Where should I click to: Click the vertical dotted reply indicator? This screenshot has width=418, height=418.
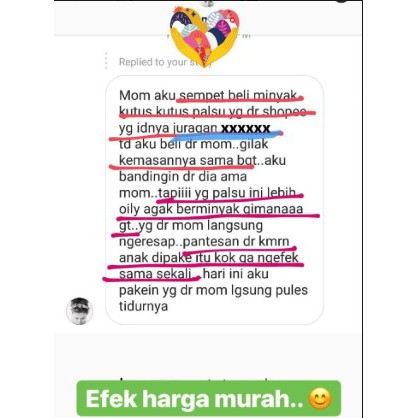pyautogui.click(x=106, y=61)
